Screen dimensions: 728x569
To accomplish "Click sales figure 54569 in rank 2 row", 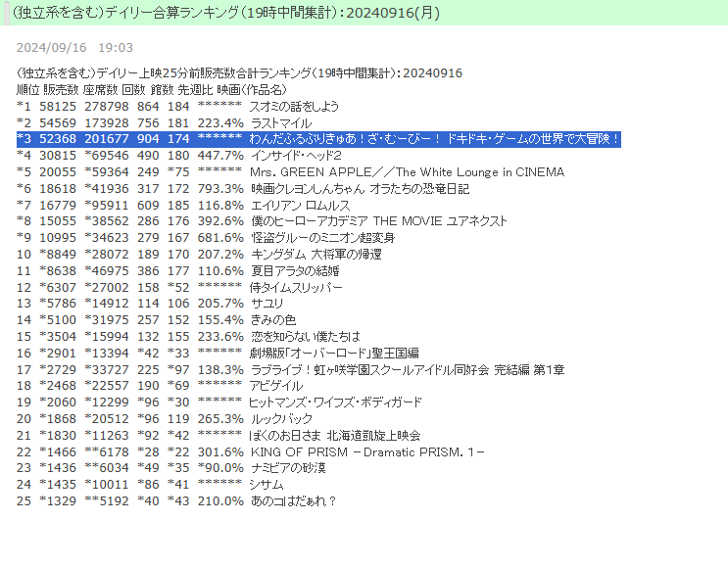I will [58, 123].
